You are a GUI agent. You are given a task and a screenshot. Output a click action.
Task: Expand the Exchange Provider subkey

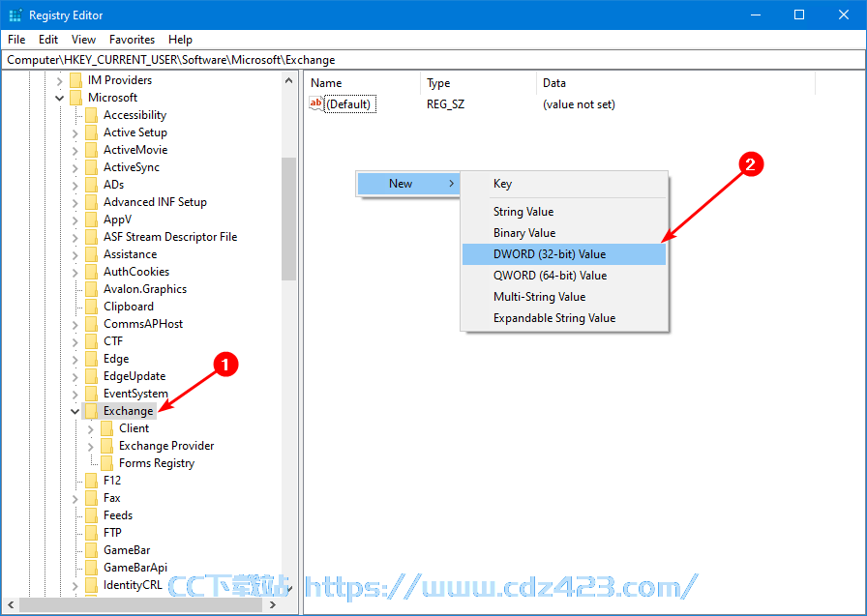pyautogui.click(x=91, y=447)
